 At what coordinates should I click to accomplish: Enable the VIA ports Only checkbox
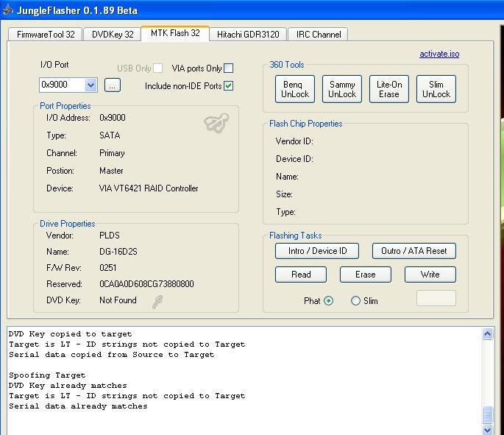tap(228, 68)
